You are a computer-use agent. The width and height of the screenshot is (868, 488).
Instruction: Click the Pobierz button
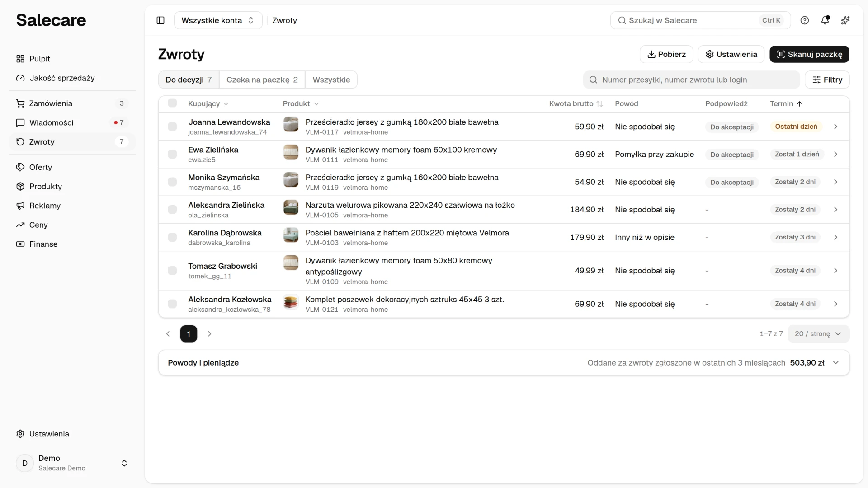tap(666, 54)
